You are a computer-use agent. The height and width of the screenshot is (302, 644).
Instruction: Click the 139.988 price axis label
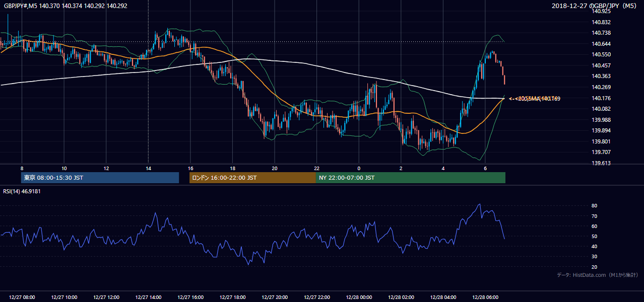pos(601,120)
